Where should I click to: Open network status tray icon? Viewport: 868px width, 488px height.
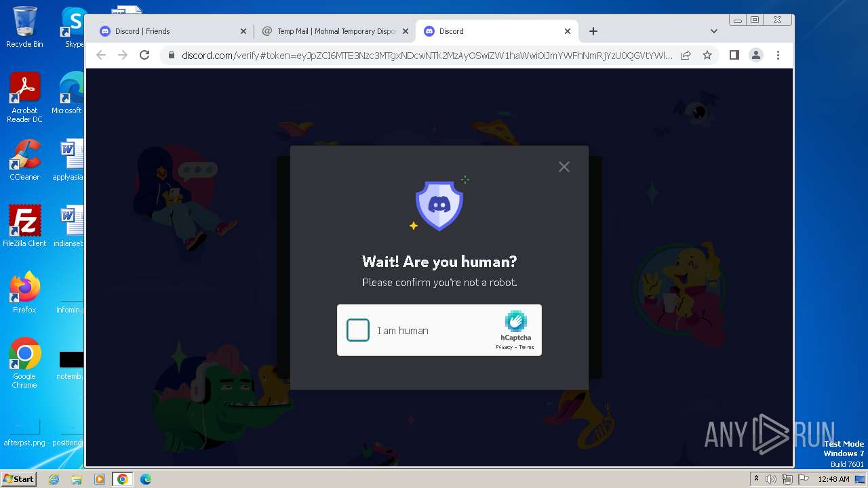coord(787,479)
